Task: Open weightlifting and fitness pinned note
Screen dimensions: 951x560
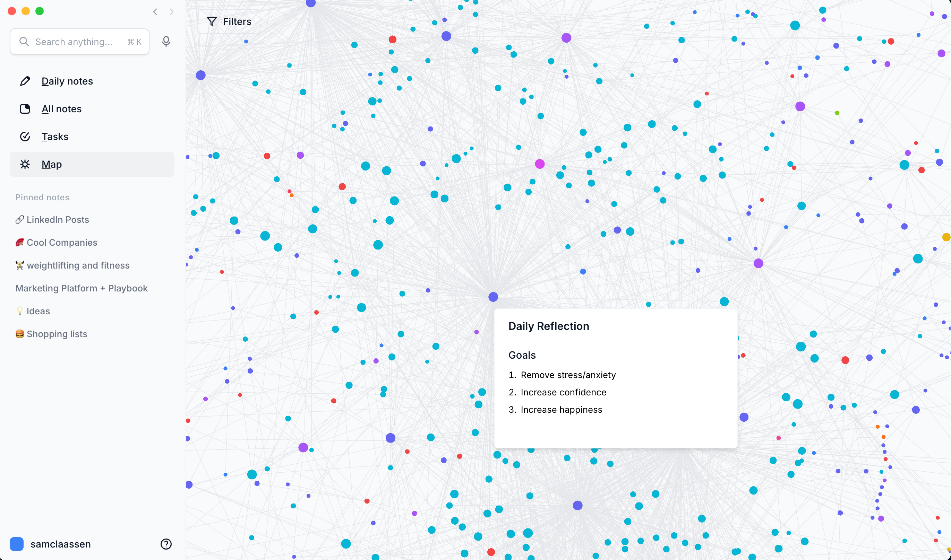Action: [78, 265]
